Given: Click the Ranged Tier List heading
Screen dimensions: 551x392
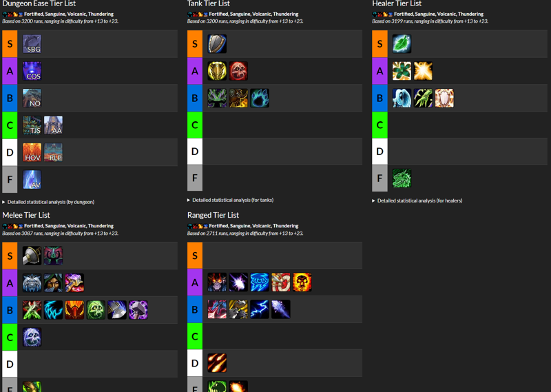Looking at the screenshot, I should pos(213,215).
